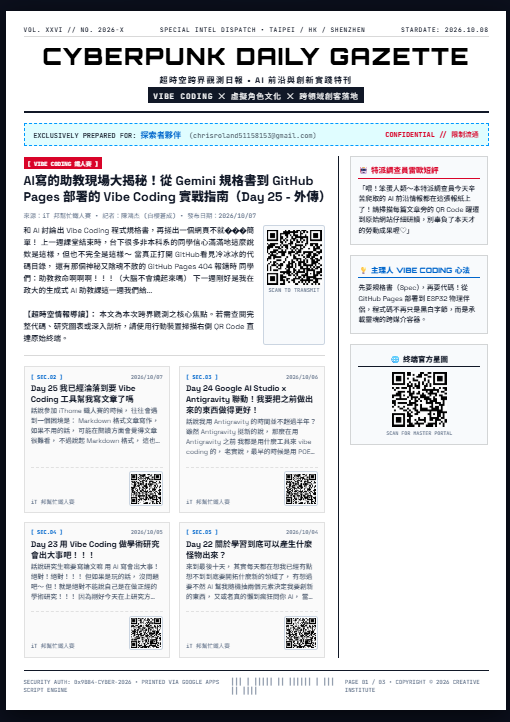Click the date 2026/10/05 in SEC.04 card
Image resolution: width=510 pixels, height=722 pixels.
pos(146,532)
